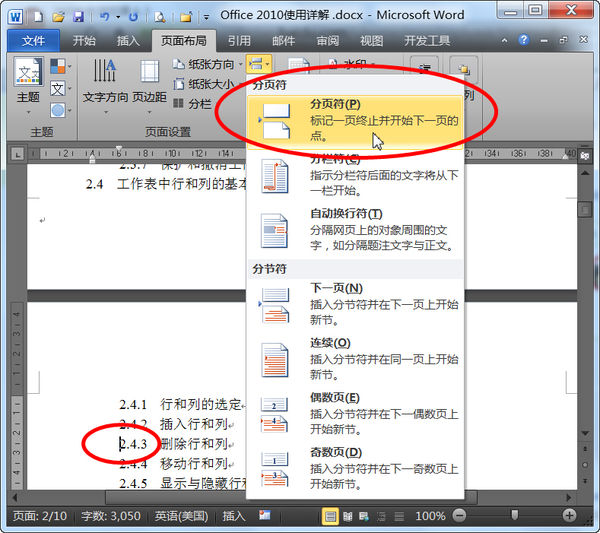
Task: Click the zoom in plus button
Action: 569,515
